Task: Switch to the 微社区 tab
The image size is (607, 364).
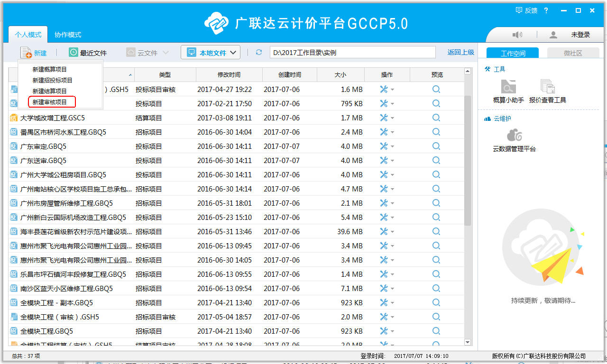Action: click(x=572, y=53)
